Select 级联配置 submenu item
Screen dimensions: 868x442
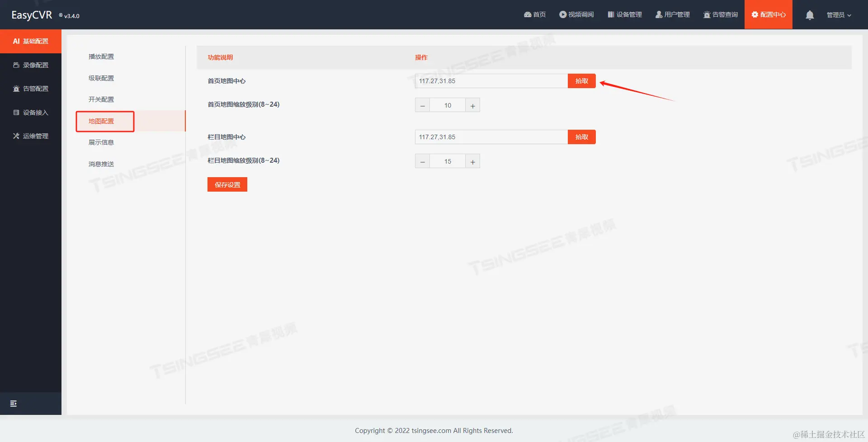click(x=101, y=78)
